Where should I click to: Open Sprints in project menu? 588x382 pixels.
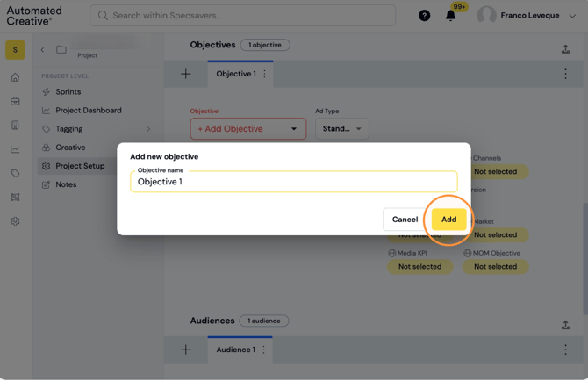pos(68,92)
